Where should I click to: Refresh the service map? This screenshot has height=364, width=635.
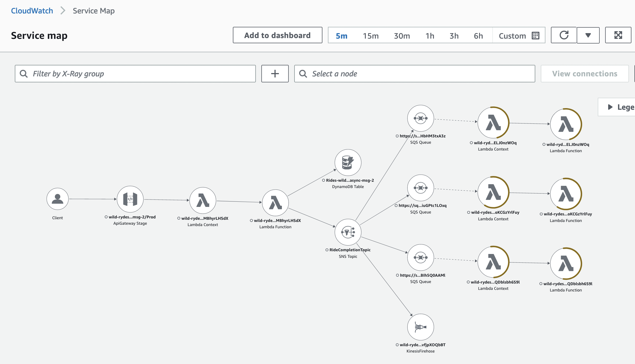(x=564, y=35)
